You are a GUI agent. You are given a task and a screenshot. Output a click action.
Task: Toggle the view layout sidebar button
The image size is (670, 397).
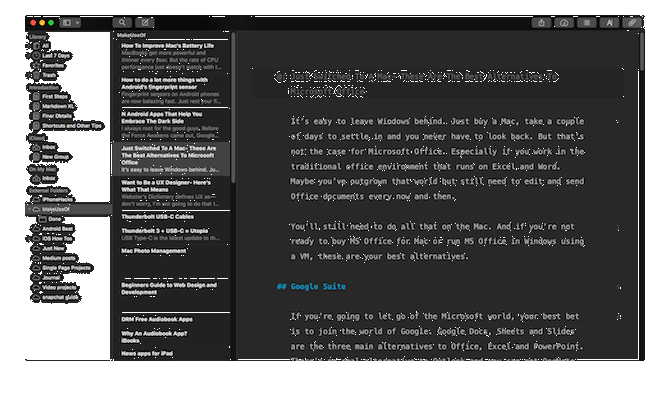(67, 23)
